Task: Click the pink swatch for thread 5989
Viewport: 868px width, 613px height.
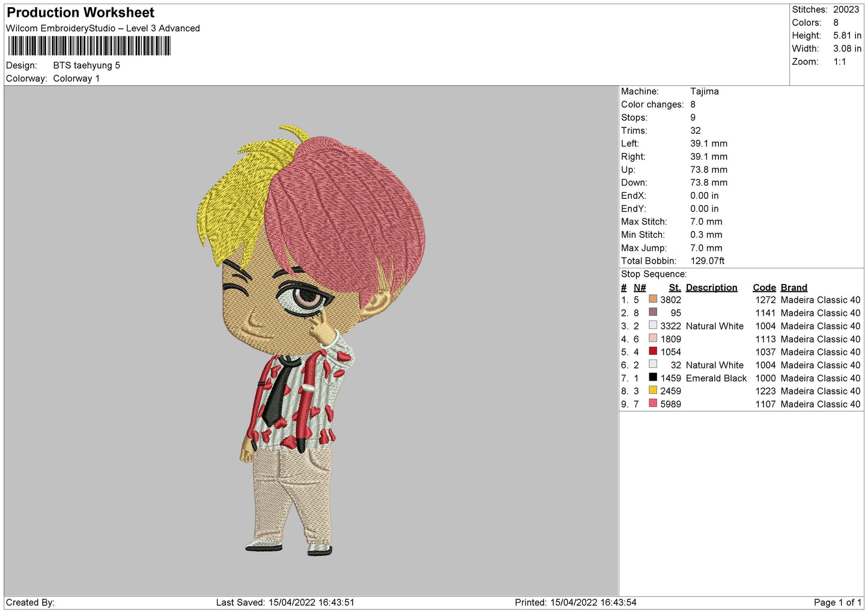Action: (x=652, y=403)
